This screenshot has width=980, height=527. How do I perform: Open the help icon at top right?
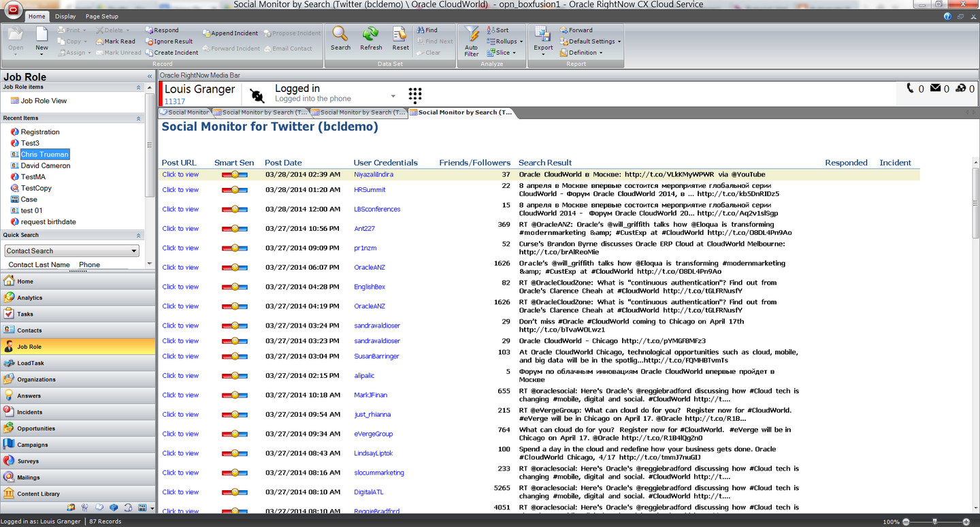[948, 16]
